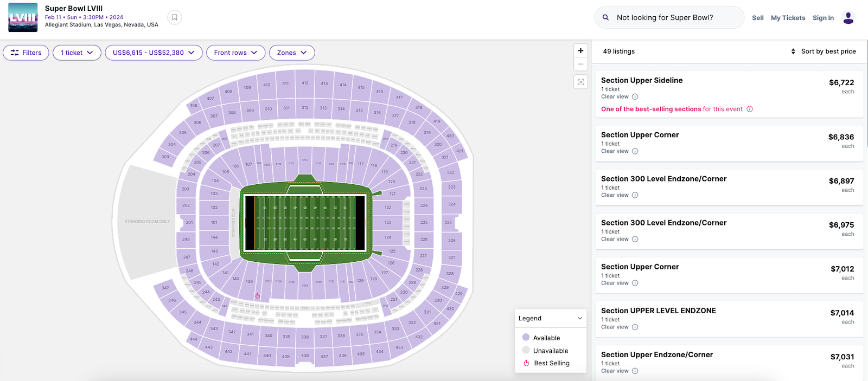Click the Sign In link
868x381 pixels.
(823, 18)
